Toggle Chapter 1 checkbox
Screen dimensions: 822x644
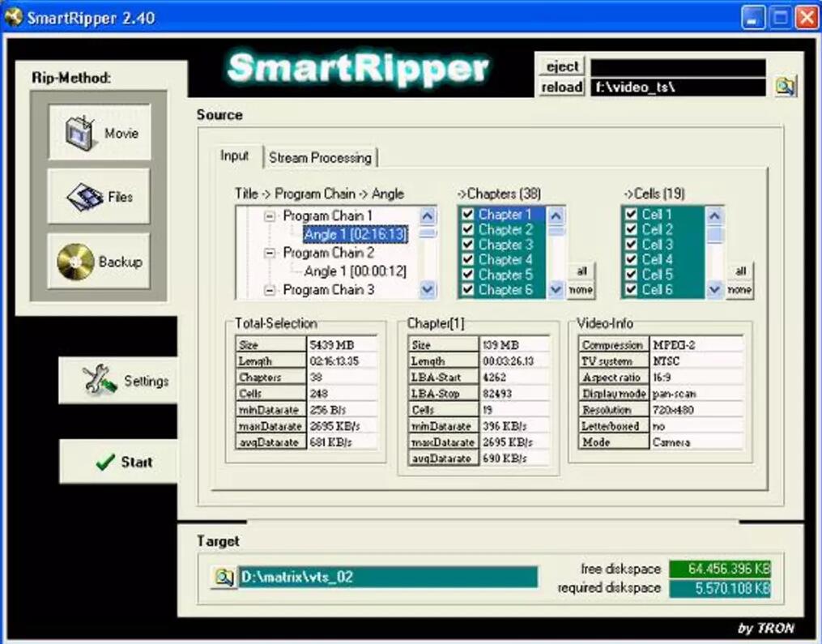click(467, 214)
